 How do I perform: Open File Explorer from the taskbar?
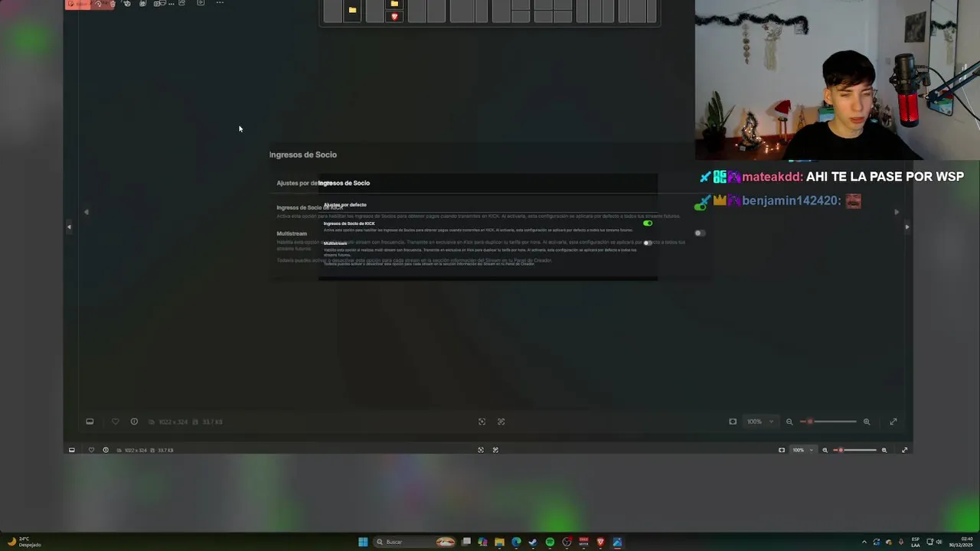[499, 542]
